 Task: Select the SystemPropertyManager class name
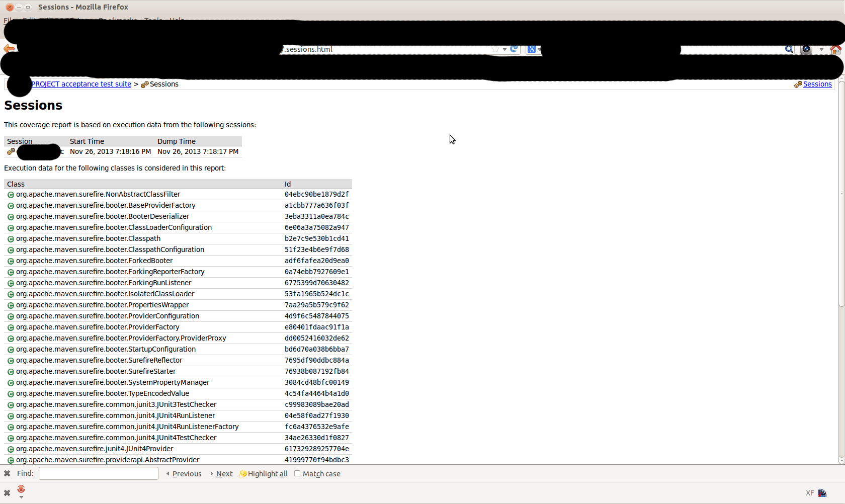click(113, 382)
